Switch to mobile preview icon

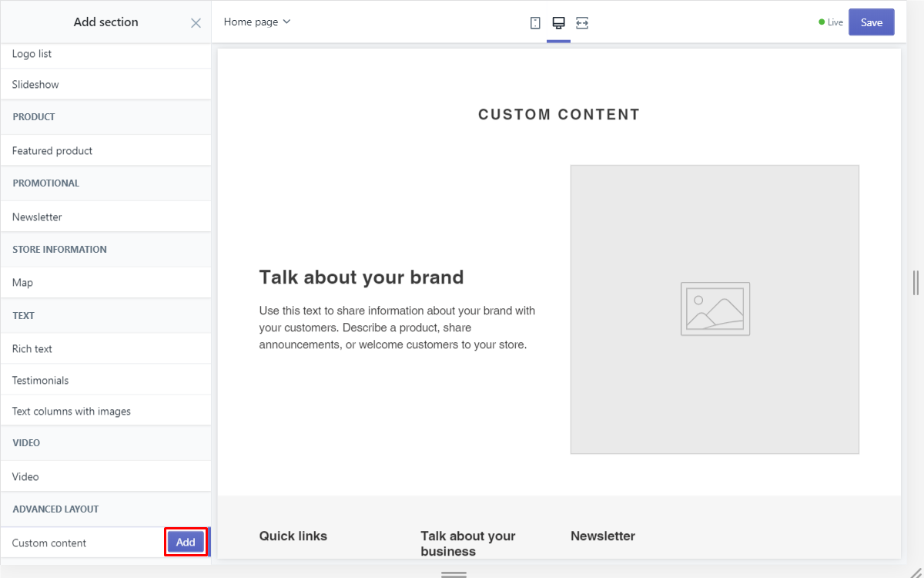click(x=535, y=23)
